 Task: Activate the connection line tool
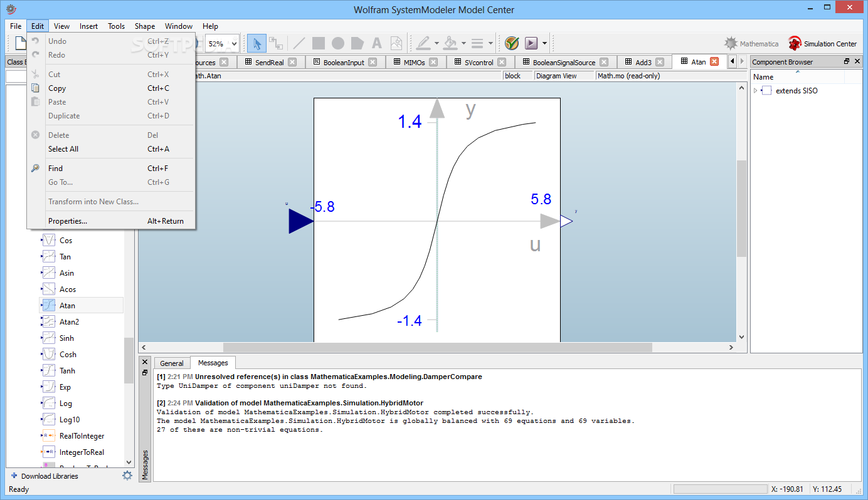275,43
